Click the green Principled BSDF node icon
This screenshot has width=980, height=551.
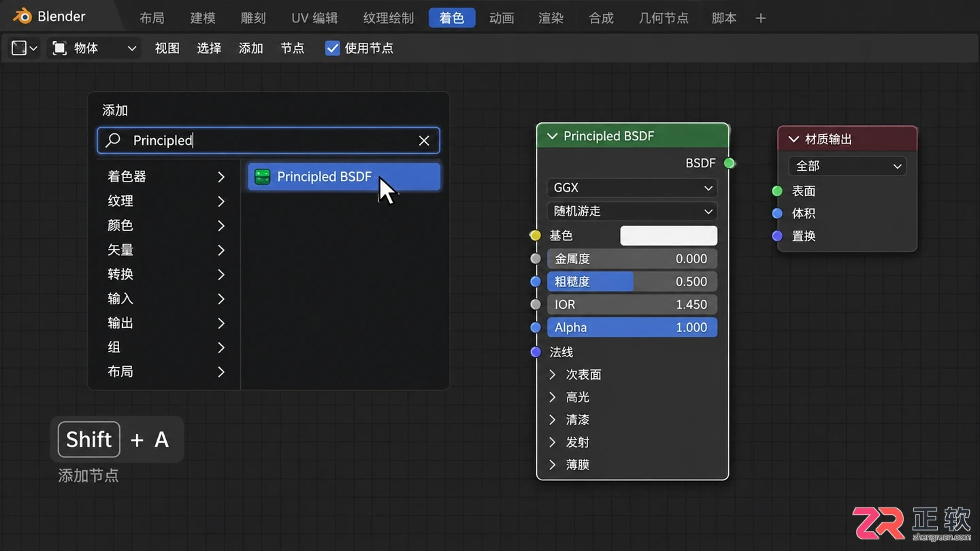pyautogui.click(x=262, y=177)
